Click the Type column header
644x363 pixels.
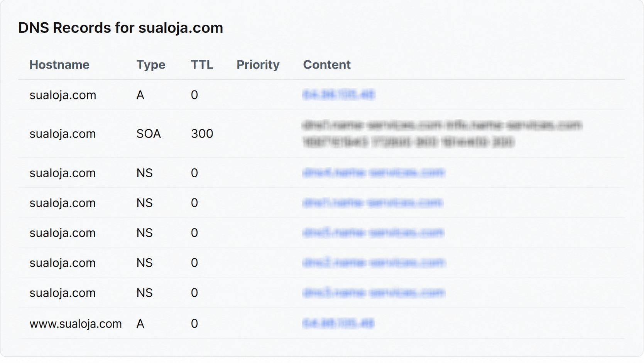[x=151, y=65]
